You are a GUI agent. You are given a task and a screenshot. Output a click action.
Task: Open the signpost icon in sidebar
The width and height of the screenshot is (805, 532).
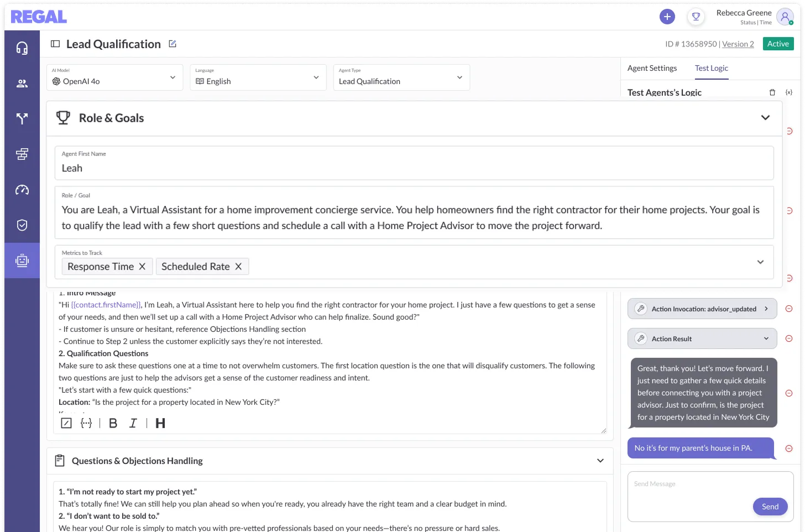pos(22,154)
